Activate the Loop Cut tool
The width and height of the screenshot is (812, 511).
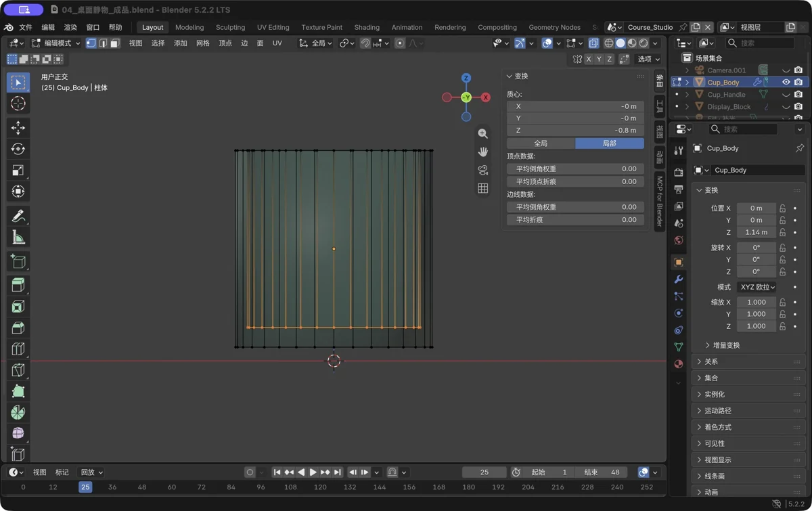coord(18,349)
